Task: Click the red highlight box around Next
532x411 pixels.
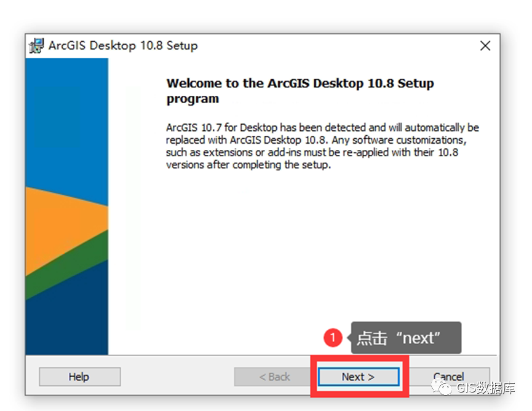Action: tap(359, 377)
